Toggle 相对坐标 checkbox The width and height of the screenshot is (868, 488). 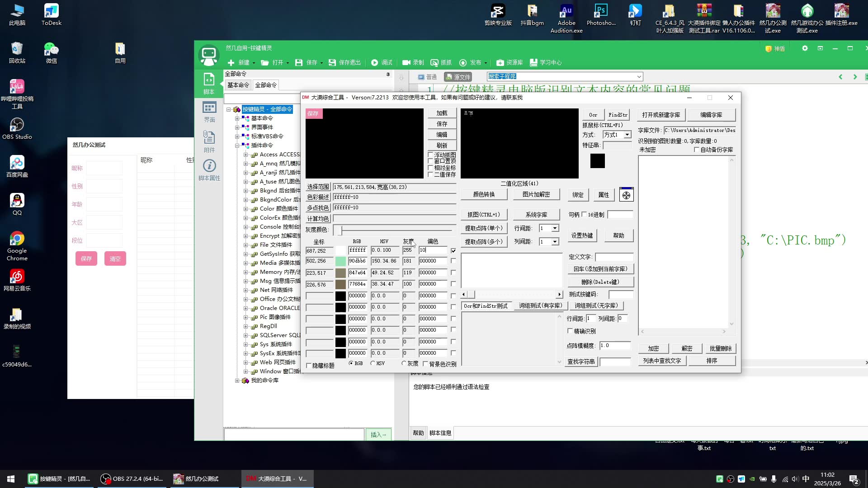point(431,168)
